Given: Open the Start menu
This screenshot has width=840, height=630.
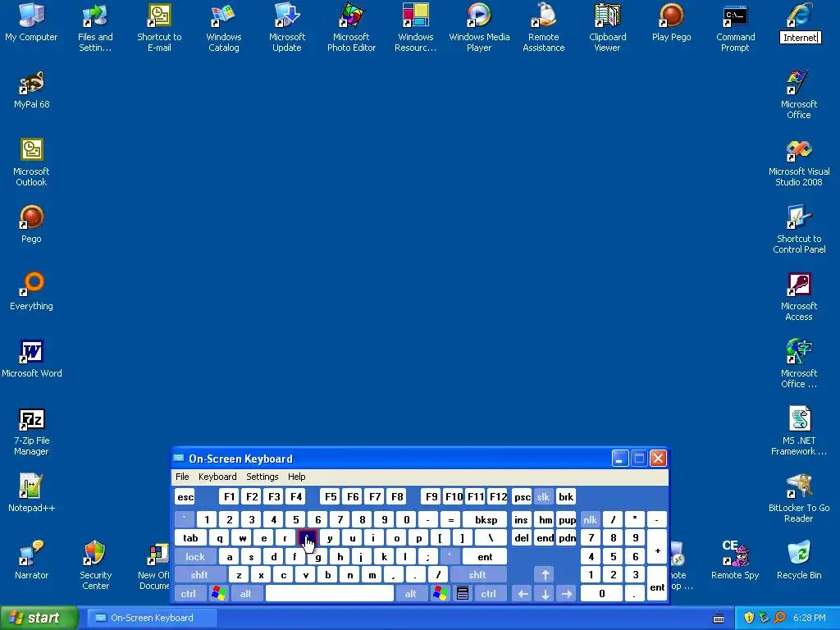Looking at the screenshot, I should 39,618.
